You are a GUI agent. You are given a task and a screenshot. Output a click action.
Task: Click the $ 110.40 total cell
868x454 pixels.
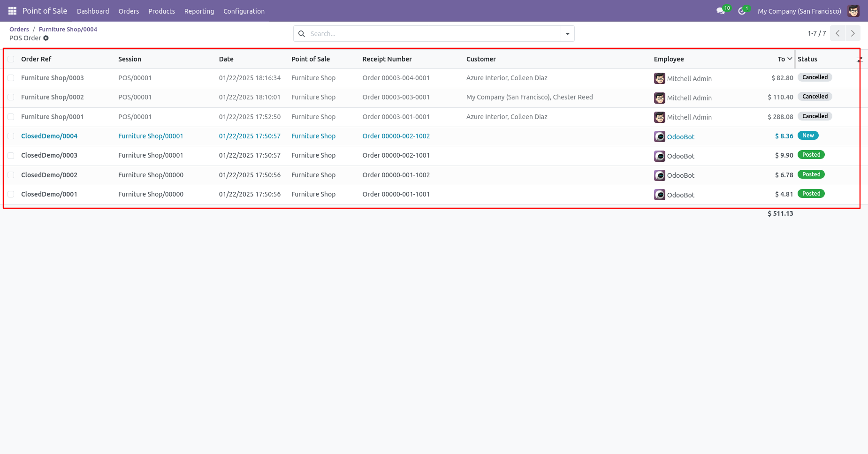(780, 97)
